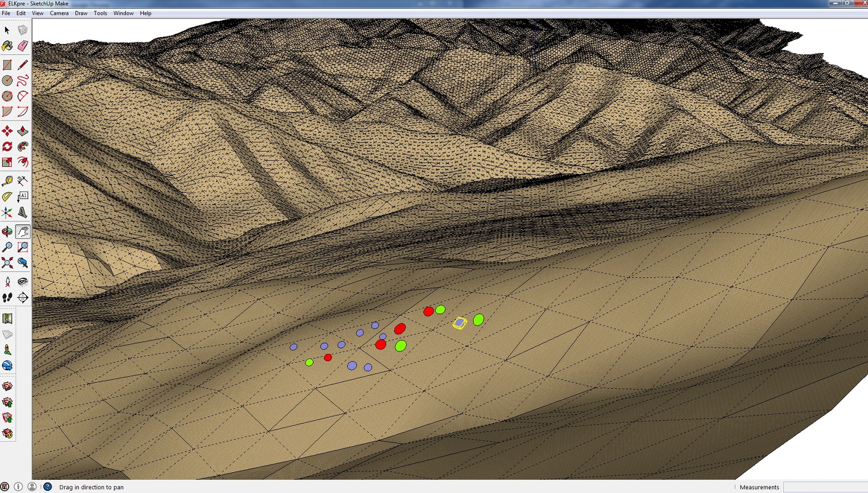Select the Rectangle drawing tool
Viewport: 868px width, 493px height.
click(x=7, y=65)
